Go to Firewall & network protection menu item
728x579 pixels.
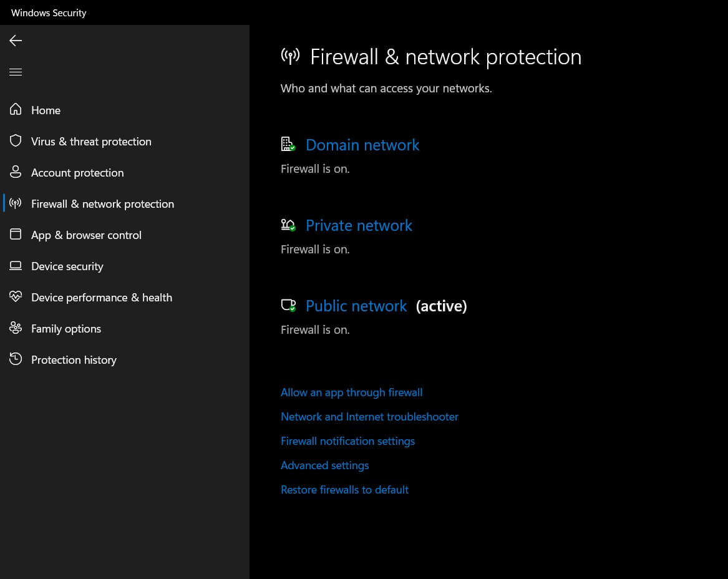pos(102,204)
